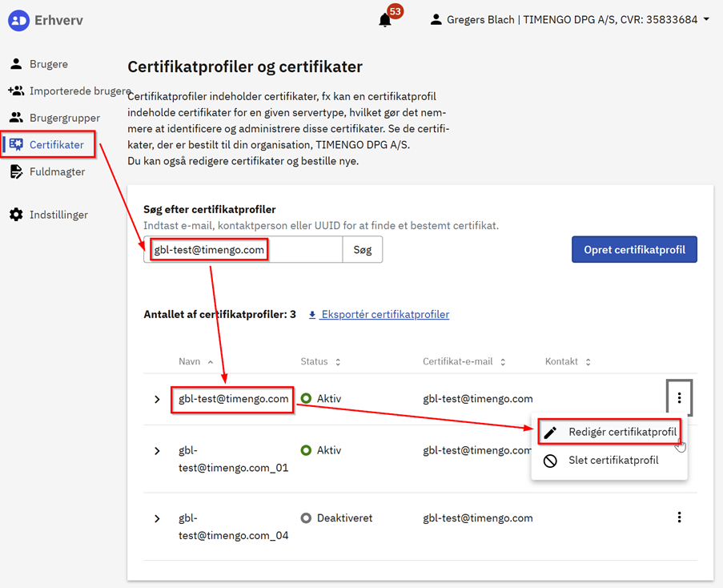Expand the gbl-test@timengo.com_01 row
This screenshot has height=588, width=723.
pos(157,451)
